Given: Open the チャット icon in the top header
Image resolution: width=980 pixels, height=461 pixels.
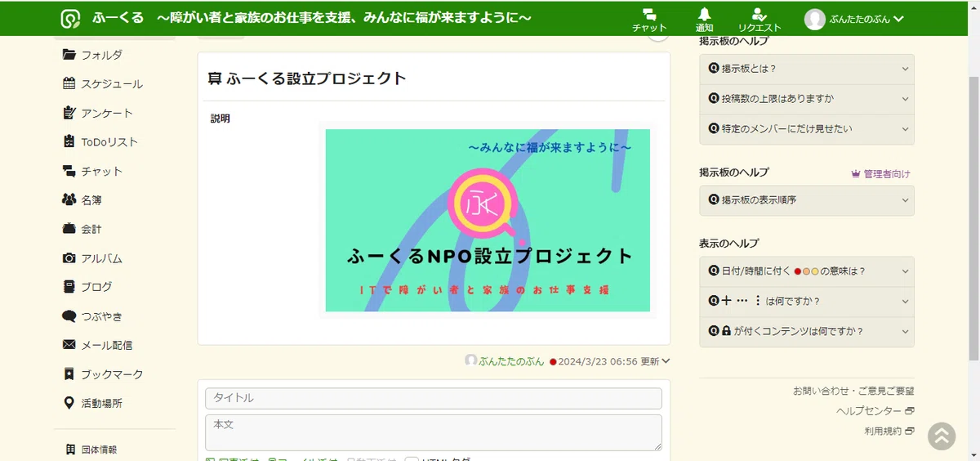Looking at the screenshot, I should tap(649, 20).
